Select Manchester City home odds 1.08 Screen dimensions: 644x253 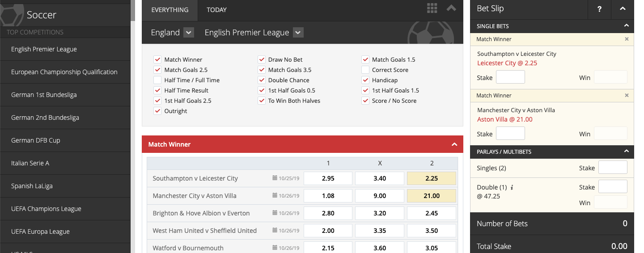click(328, 196)
